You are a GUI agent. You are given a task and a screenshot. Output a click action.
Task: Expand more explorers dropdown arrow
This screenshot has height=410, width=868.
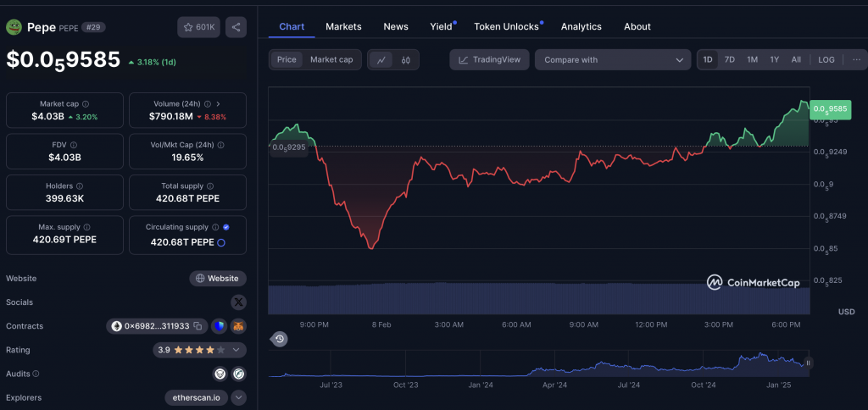238,398
